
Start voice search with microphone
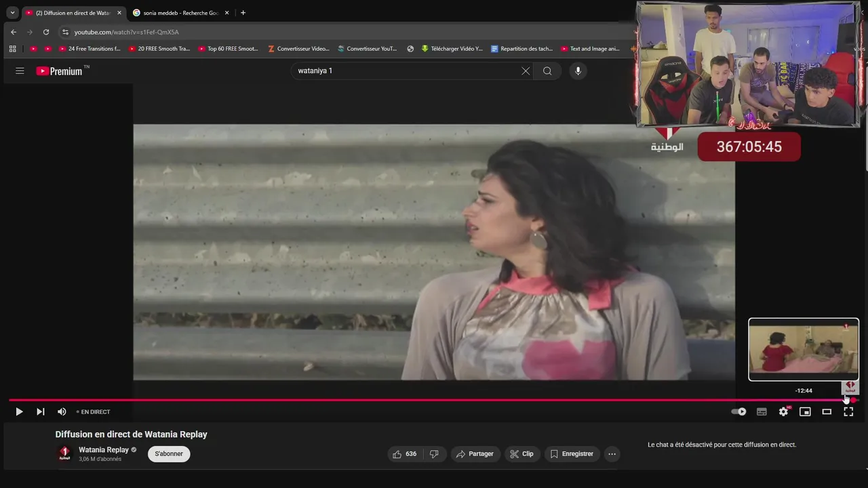pyautogui.click(x=578, y=70)
